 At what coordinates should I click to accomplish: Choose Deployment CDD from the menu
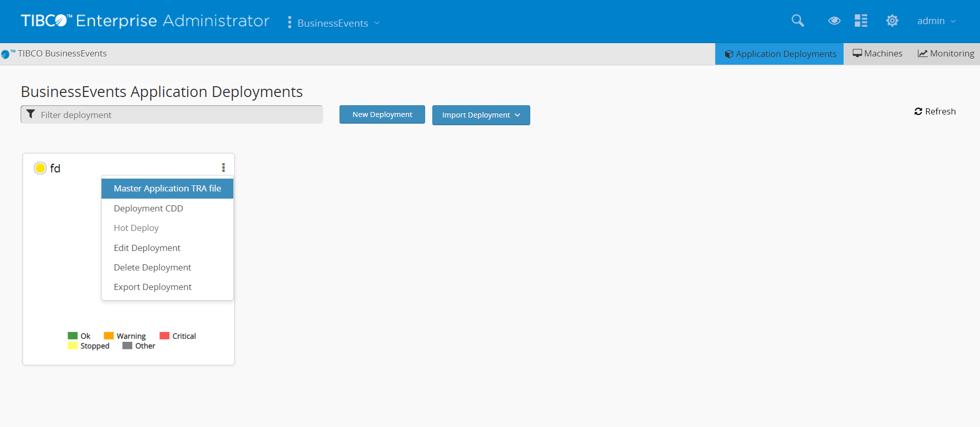(x=148, y=208)
